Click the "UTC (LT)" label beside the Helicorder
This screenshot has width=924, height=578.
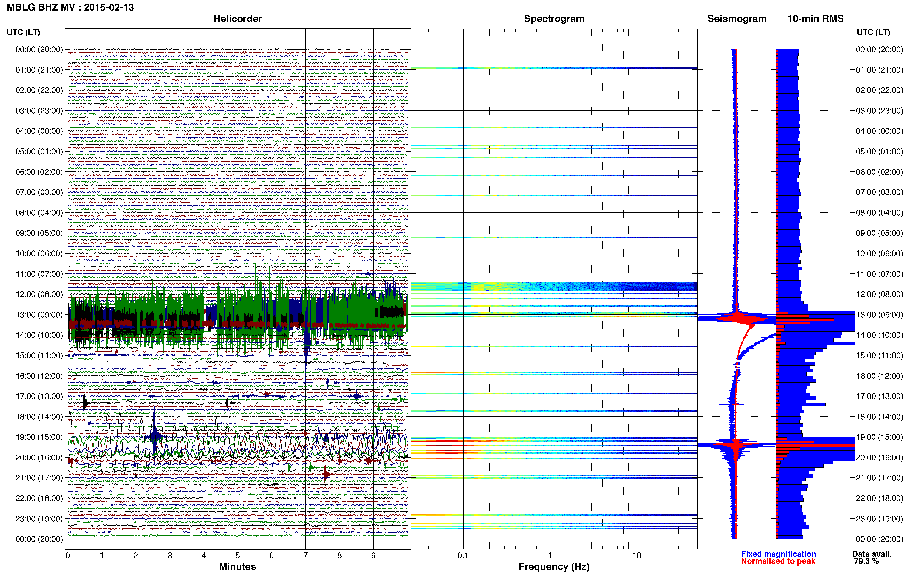[23, 32]
